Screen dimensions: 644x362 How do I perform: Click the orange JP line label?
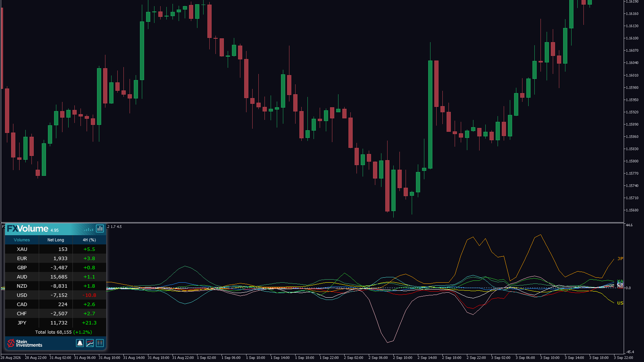620,259
